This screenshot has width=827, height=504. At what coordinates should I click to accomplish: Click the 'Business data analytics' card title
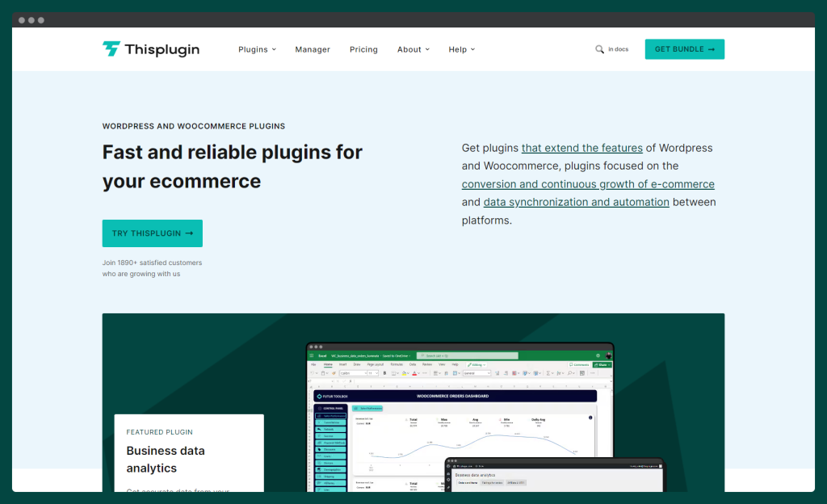click(165, 460)
